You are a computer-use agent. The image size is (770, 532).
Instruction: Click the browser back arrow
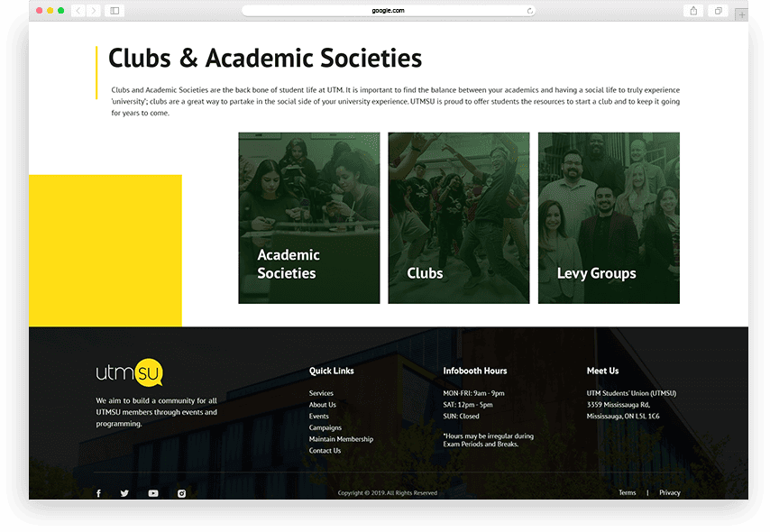tap(78, 11)
